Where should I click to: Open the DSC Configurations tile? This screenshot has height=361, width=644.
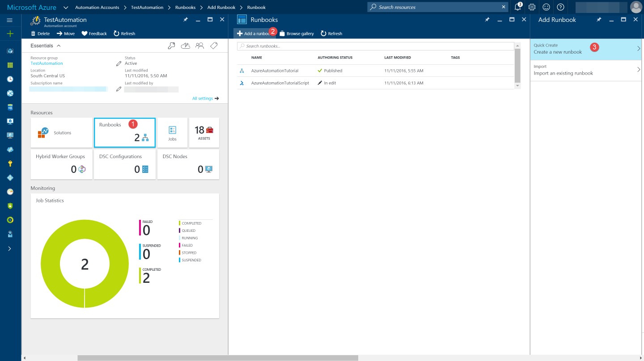click(x=125, y=164)
